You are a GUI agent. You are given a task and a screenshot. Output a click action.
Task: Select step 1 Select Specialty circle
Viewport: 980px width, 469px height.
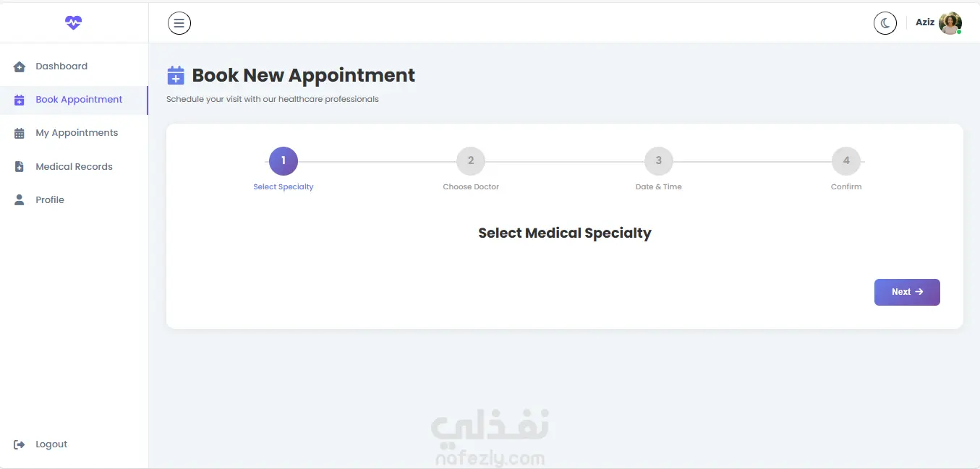coord(284,161)
